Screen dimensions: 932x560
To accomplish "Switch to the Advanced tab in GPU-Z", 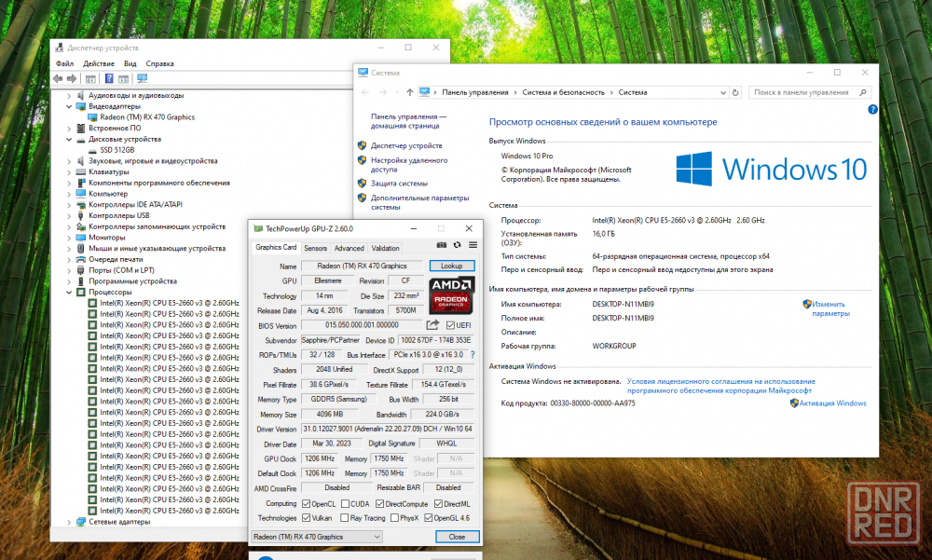I will (x=349, y=248).
